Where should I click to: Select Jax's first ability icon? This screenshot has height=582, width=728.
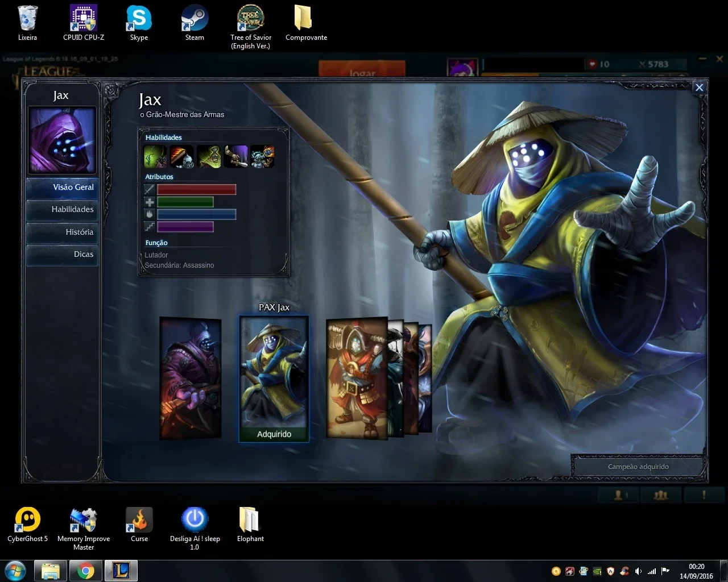[x=155, y=156]
